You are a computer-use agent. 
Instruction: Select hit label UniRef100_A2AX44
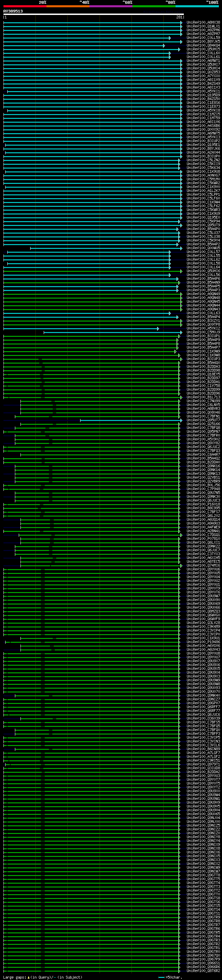point(203,152)
